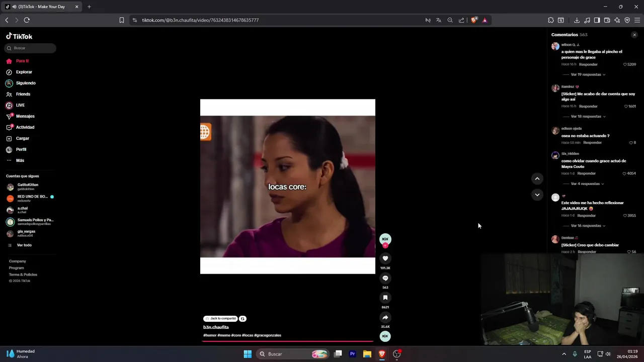Bookmark this page in the address bar
Image resolution: width=644 pixels, height=362 pixels.
(x=122, y=20)
